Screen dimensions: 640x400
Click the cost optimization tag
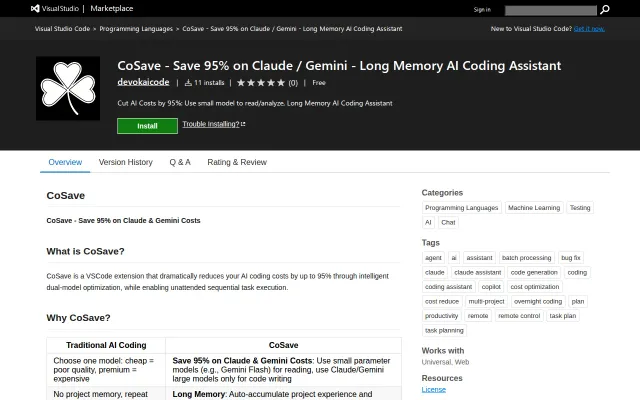[x=535, y=287]
